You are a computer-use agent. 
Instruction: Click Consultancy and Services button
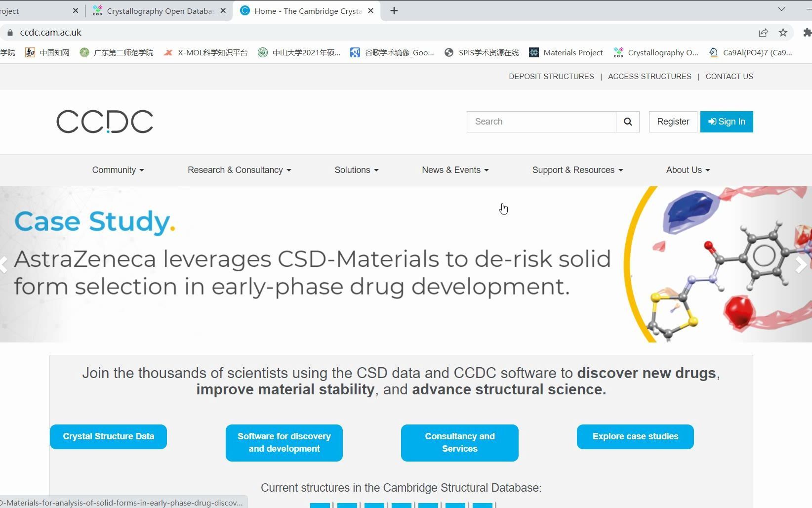pos(460,443)
